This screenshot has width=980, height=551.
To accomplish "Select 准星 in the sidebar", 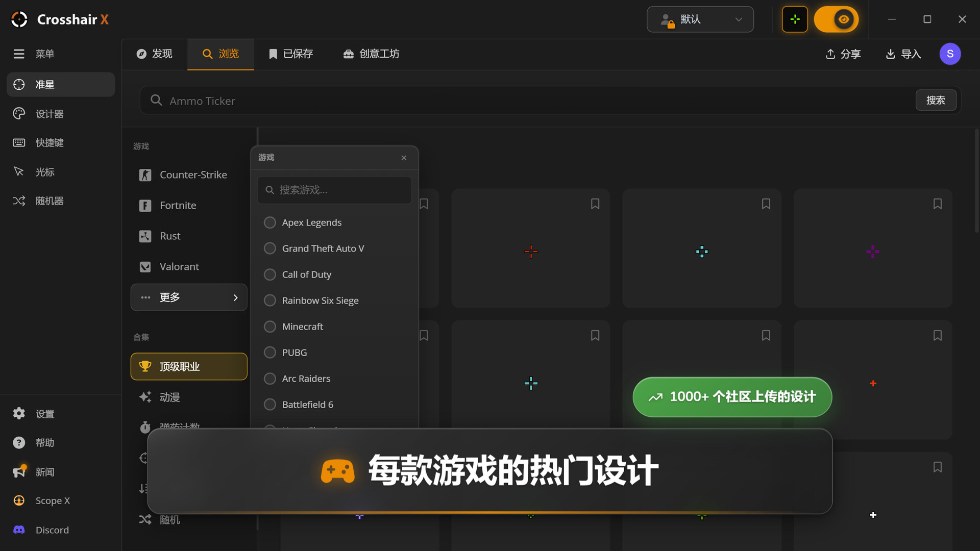I will (61, 84).
